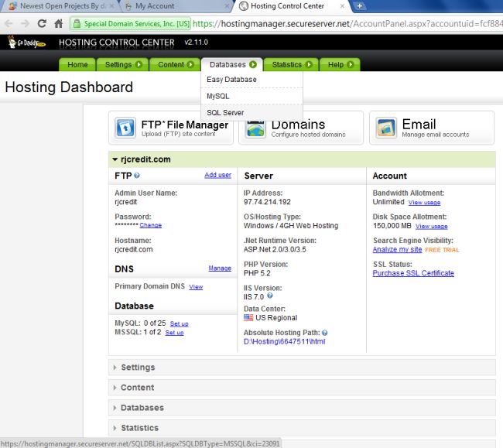Select SQL Server from the Databases menu
This screenshot has width=503, height=448.
click(251, 112)
